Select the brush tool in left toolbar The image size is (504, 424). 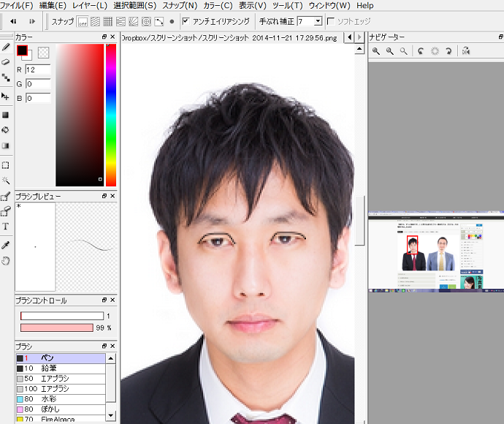6,48
